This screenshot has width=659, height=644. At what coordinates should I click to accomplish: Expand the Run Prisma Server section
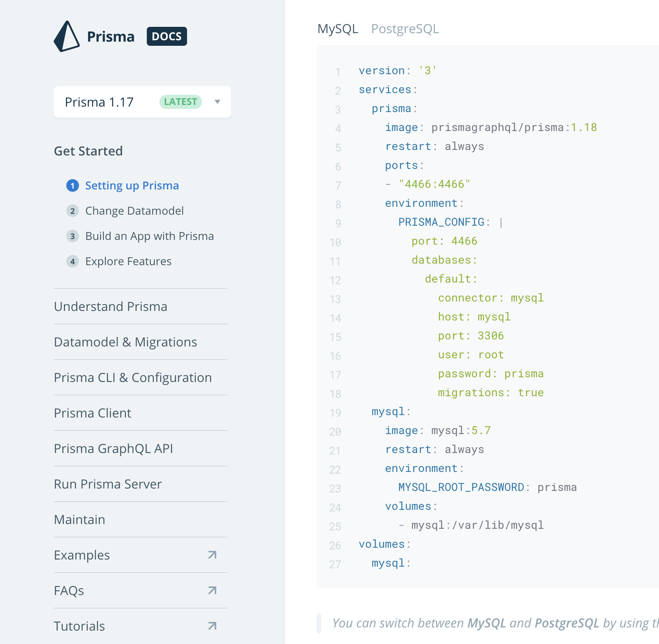click(140, 484)
